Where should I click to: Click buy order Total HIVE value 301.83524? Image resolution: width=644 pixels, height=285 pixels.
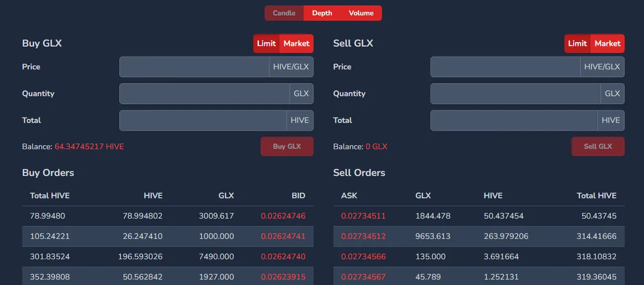click(x=50, y=257)
